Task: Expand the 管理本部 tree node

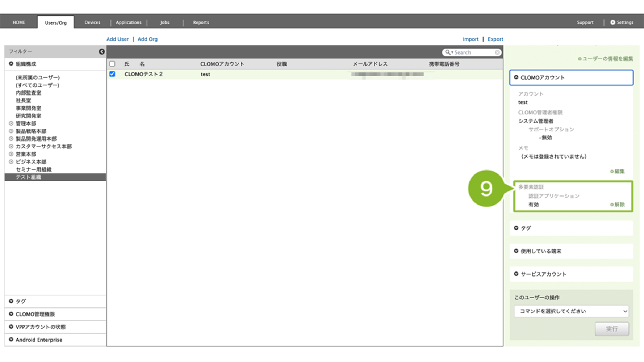Action: coord(11,123)
